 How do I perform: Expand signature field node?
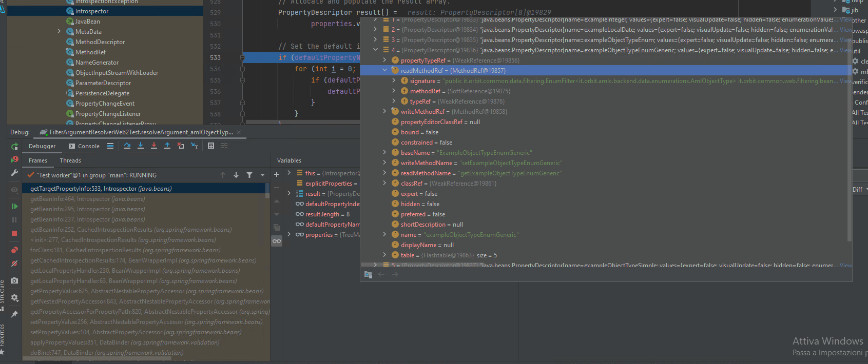[x=394, y=80]
